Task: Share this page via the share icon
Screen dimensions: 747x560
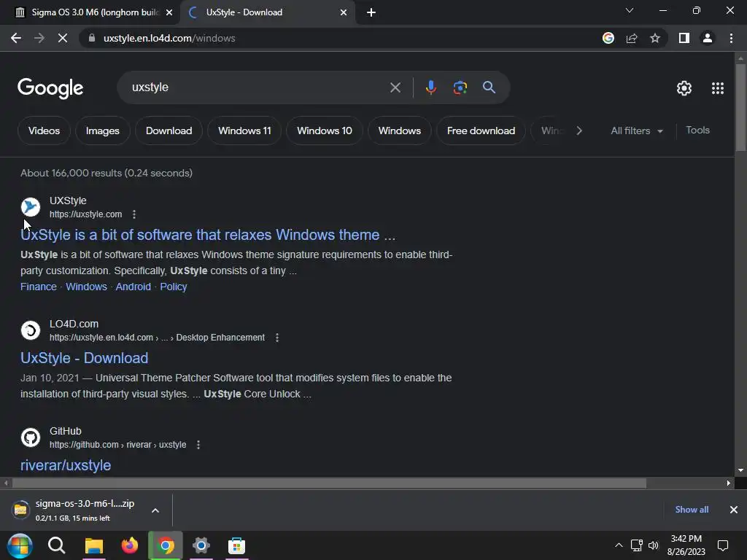Action: tap(632, 38)
